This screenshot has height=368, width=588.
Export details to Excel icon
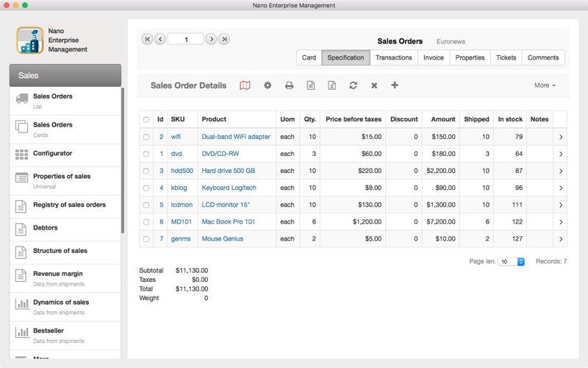[x=332, y=85]
